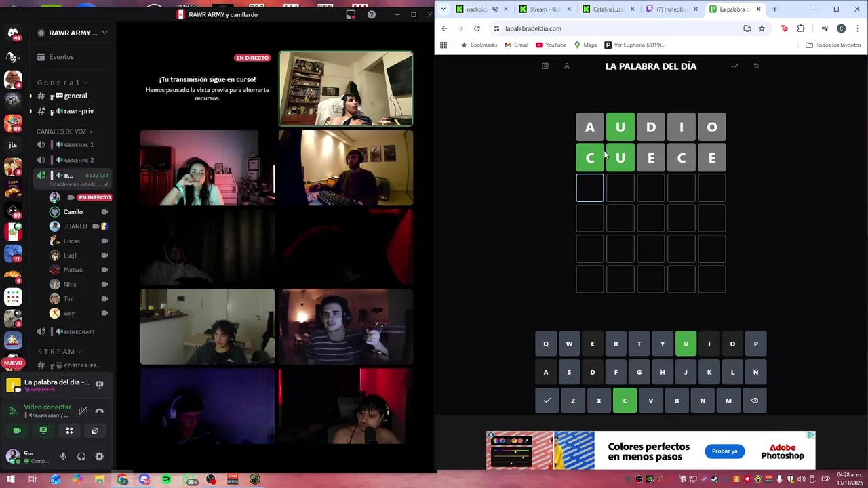Open the help icon in Discord call header
Viewport: 868px width, 488px height.
click(x=372, y=14)
